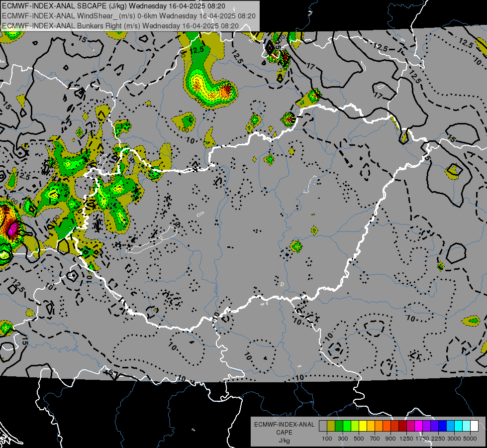
Task: Select the pure yellow legend swatch after 500
Action: 363,426
